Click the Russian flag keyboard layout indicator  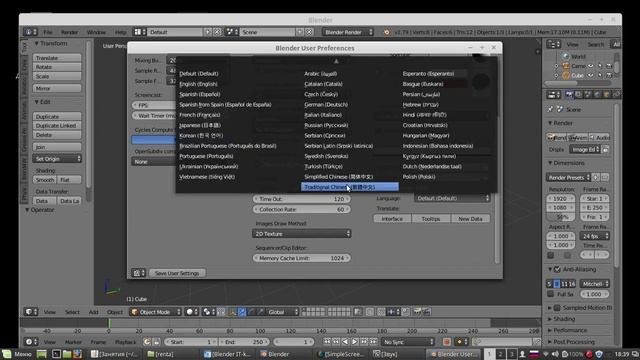(534, 354)
